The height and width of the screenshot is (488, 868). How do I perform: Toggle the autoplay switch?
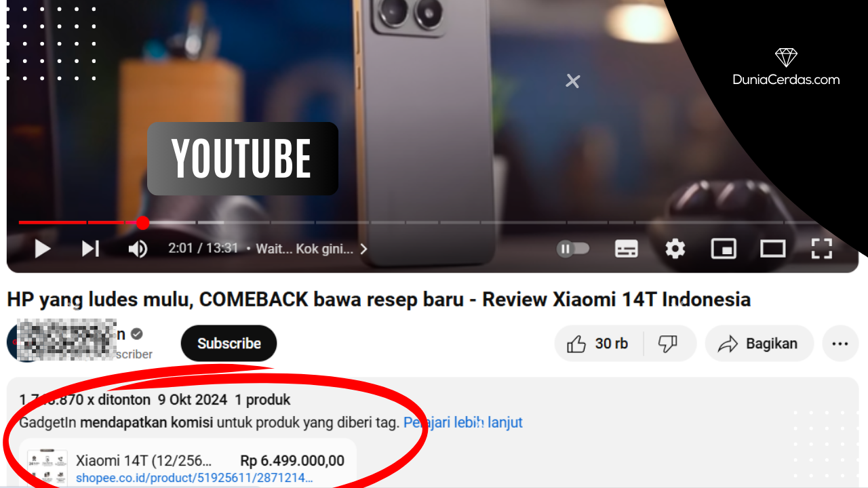click(x=573, y=249)
